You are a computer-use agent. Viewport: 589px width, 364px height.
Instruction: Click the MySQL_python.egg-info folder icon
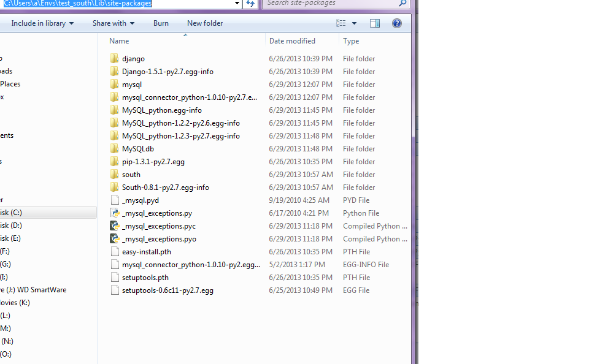pyautogui.click(x=115, y=110)
